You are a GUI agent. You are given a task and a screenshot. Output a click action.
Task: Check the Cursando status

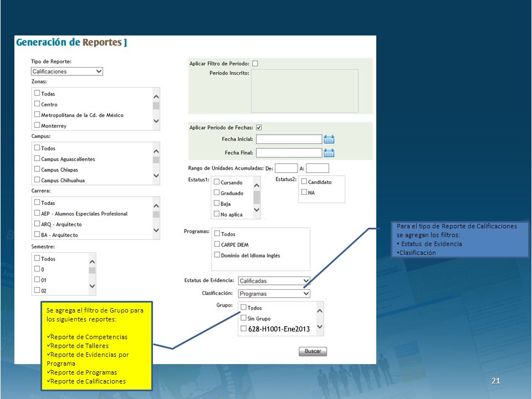coord(217,182)
